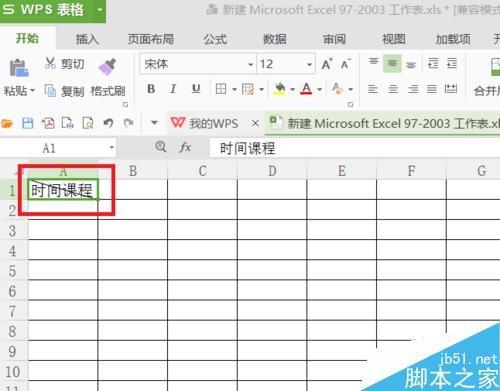Screen dimensions: 500x391
Task: Open the 公式 ribbon tab
Action: [215, 39]
